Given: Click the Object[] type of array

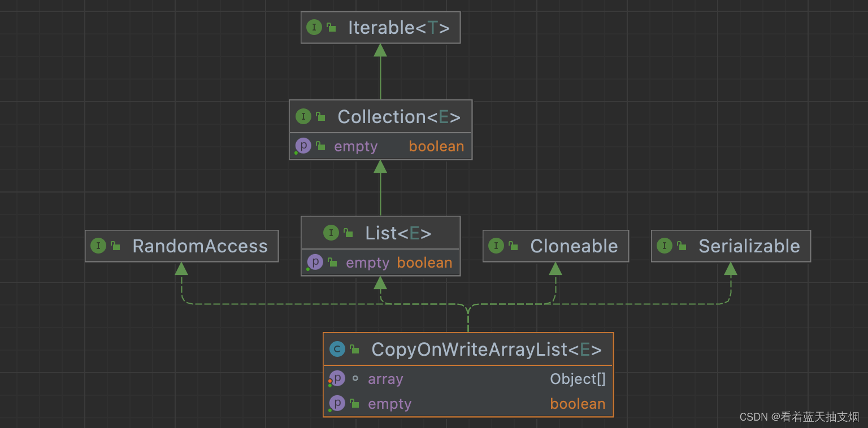Looking at the screenshot, I should (578, 379).
